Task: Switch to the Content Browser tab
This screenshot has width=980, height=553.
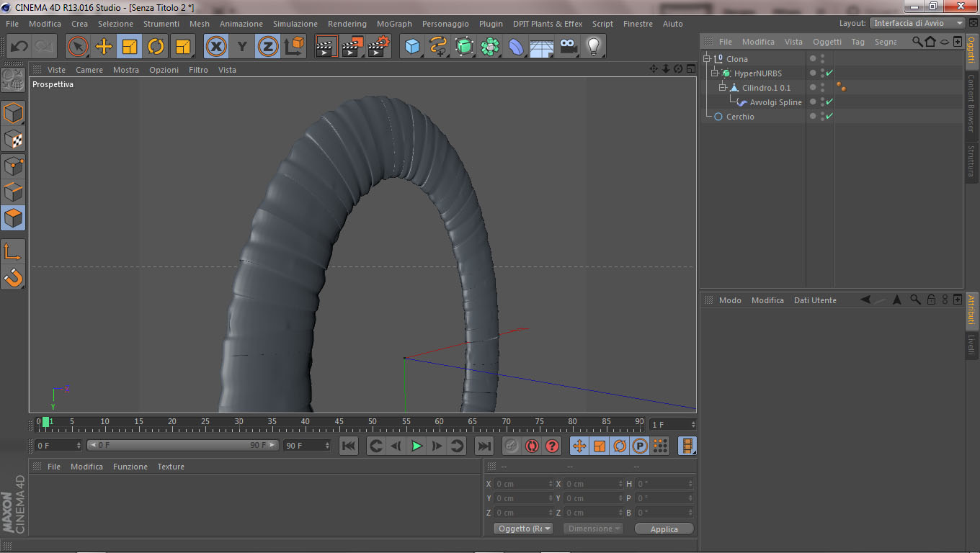Action: coord(971,103)
